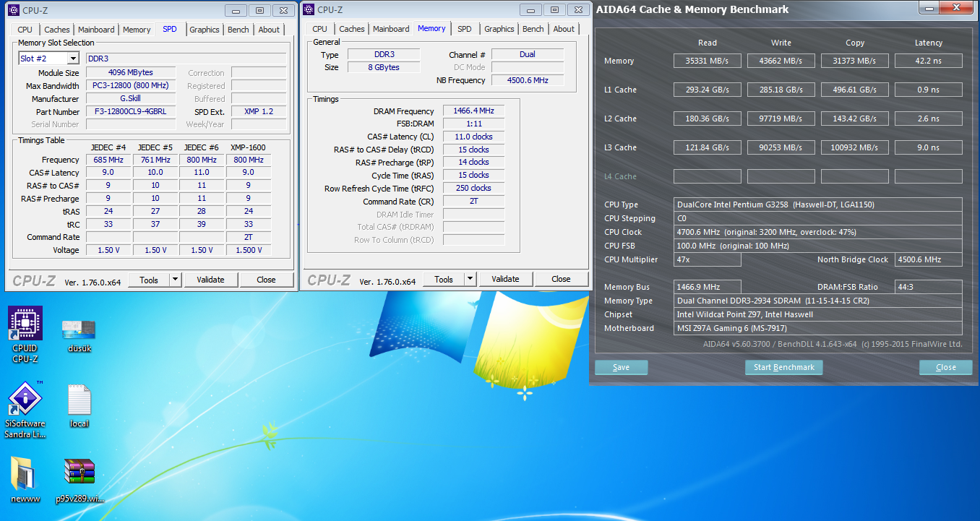Switch to CPU tab in Memory window
Image resolution: width=980 pixels, height=521 pixels.
point(320,29)
